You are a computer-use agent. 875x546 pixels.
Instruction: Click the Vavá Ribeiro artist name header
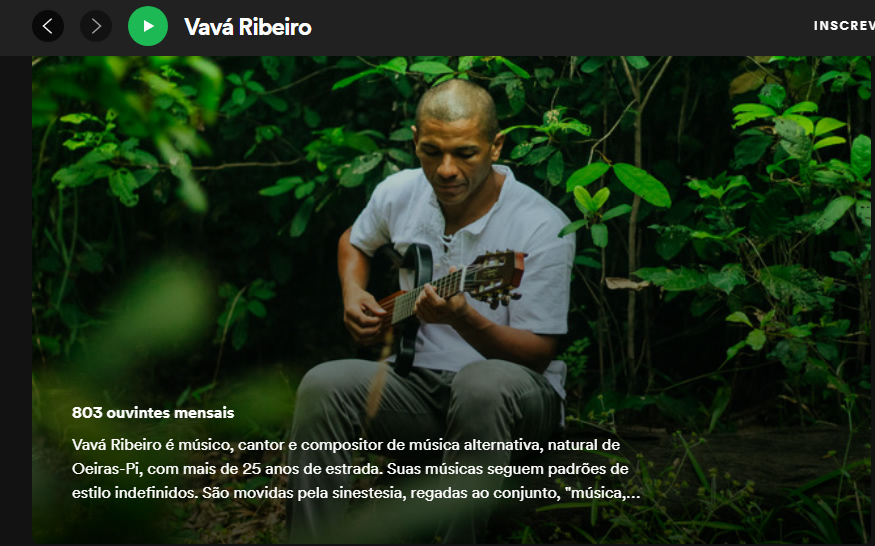click(248, 27)
